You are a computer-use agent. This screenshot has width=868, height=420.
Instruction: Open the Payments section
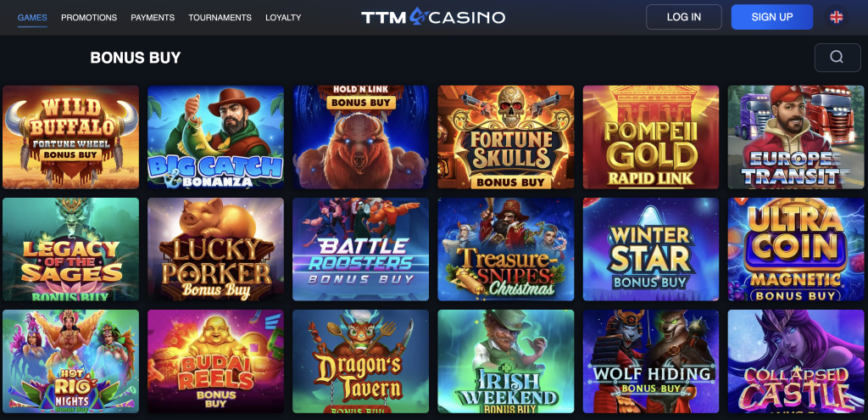(x=153, y=18)
